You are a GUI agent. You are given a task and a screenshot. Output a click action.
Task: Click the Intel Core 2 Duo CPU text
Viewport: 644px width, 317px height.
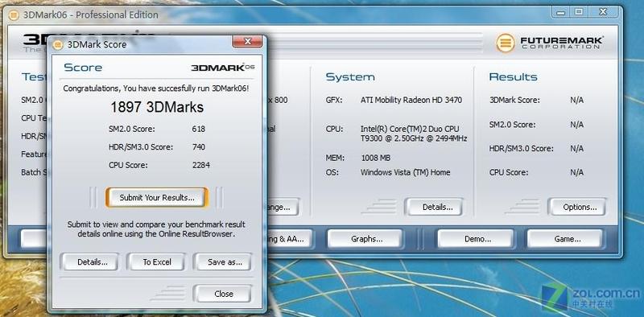tap(413, 134)
